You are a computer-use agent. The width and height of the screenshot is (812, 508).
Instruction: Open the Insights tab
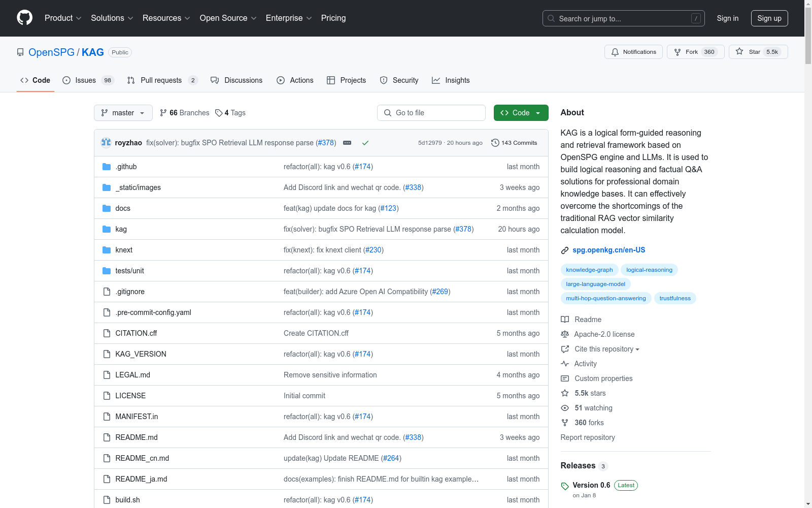click(451, 80)
